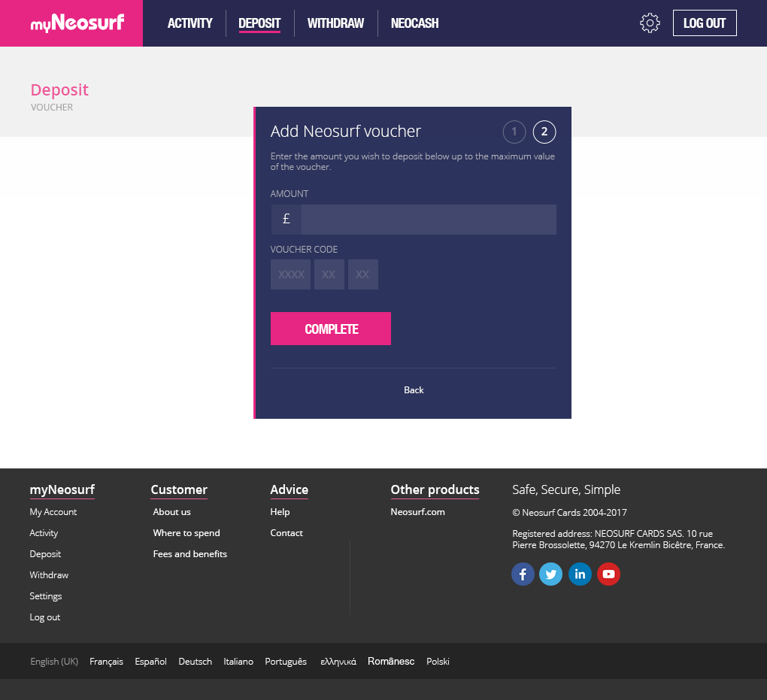
Task: Open Fees and benefits footer link
Action: point(189,553)
